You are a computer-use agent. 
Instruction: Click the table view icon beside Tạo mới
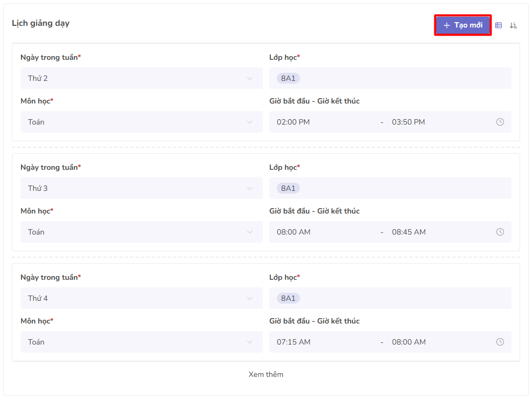pos(499,25)
